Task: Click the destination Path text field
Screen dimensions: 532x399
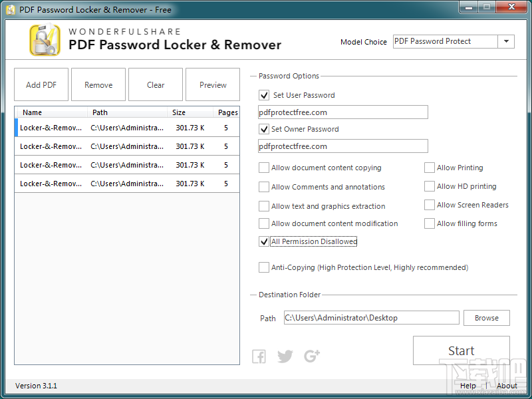Action: tap(372, 318)
